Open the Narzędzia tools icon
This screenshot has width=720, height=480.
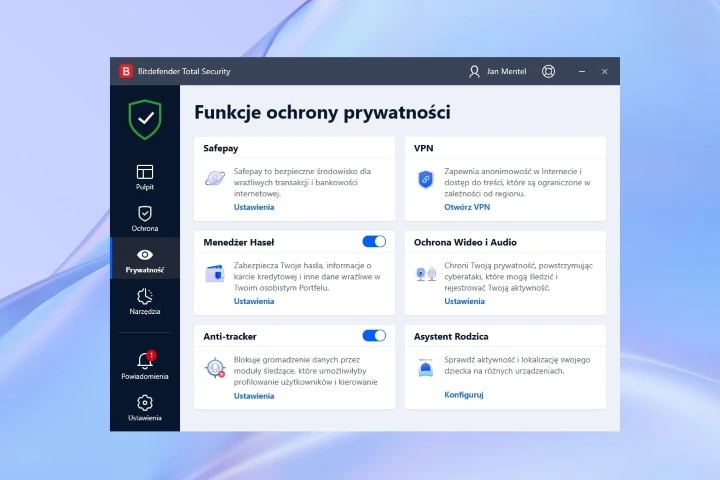[145, 296]
